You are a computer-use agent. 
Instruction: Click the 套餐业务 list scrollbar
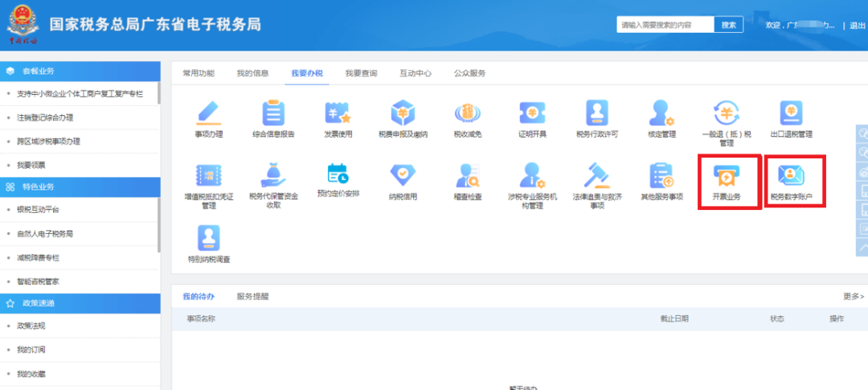coord(159,93)
